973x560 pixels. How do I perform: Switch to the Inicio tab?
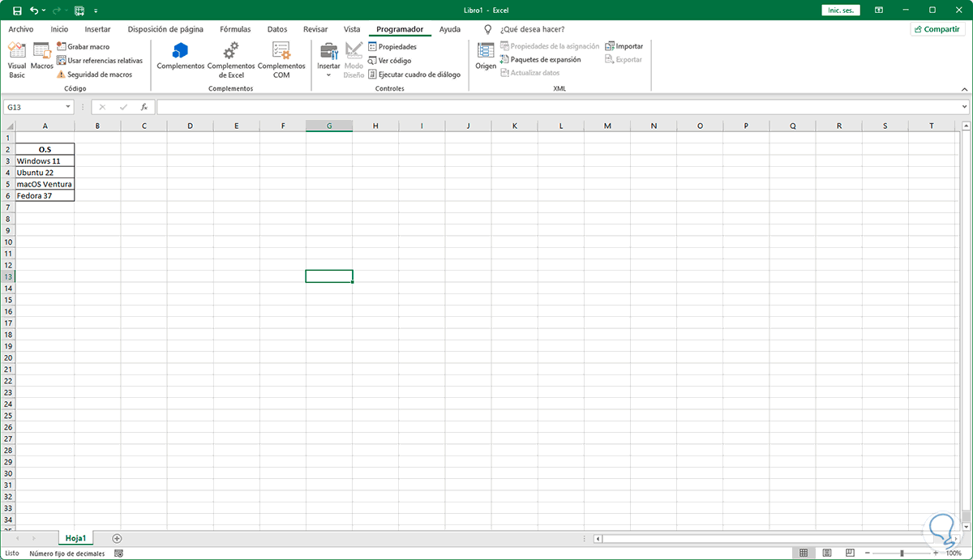tap(59, 29)
